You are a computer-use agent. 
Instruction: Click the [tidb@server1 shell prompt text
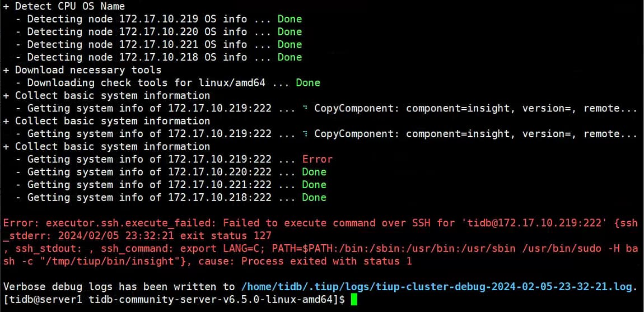tap(43, 300)
